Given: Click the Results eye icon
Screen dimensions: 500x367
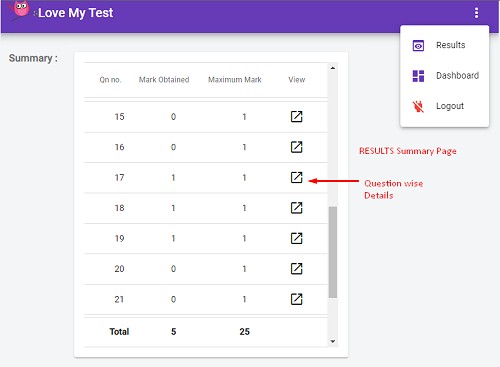Looking at the screenshot, I should coord(418,45).
